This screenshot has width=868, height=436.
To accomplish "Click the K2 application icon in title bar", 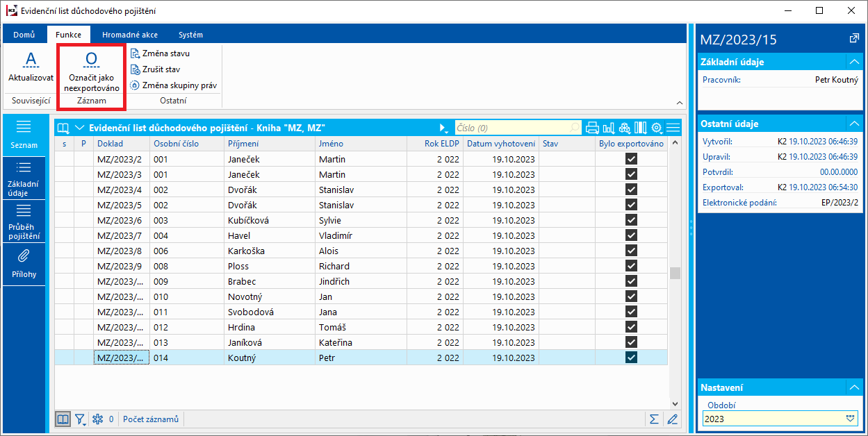I will [12, 10].
